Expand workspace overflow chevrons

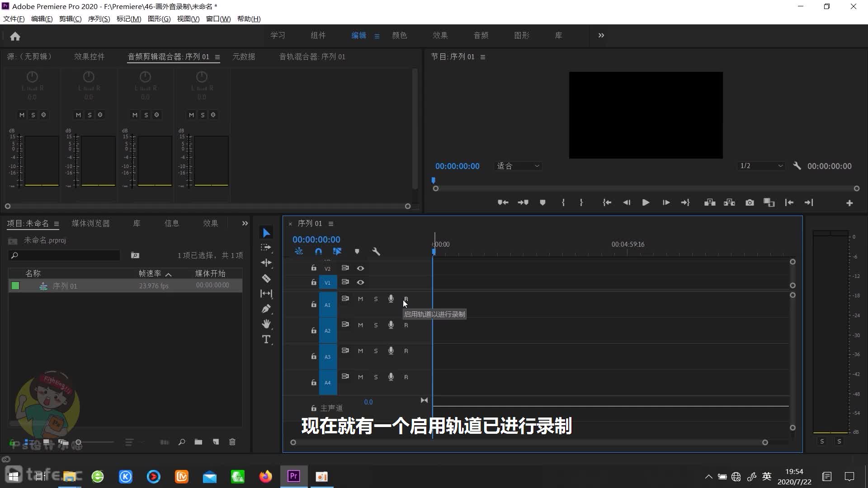click(601, 35)
